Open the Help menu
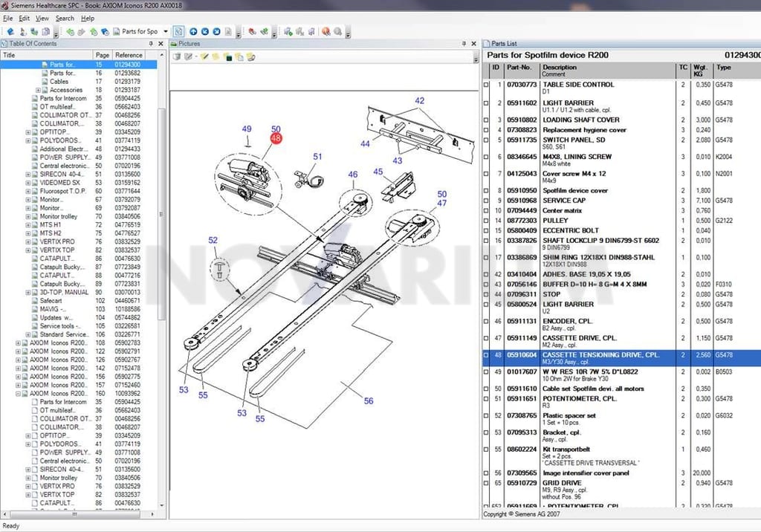 [88, 19]
